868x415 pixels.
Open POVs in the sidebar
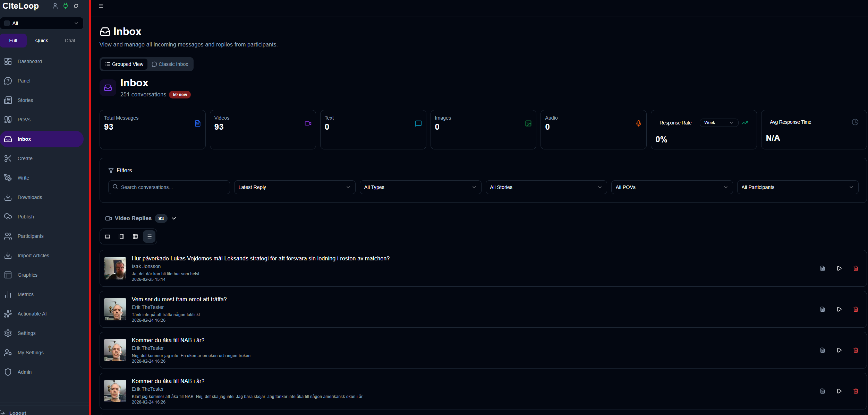42,120
